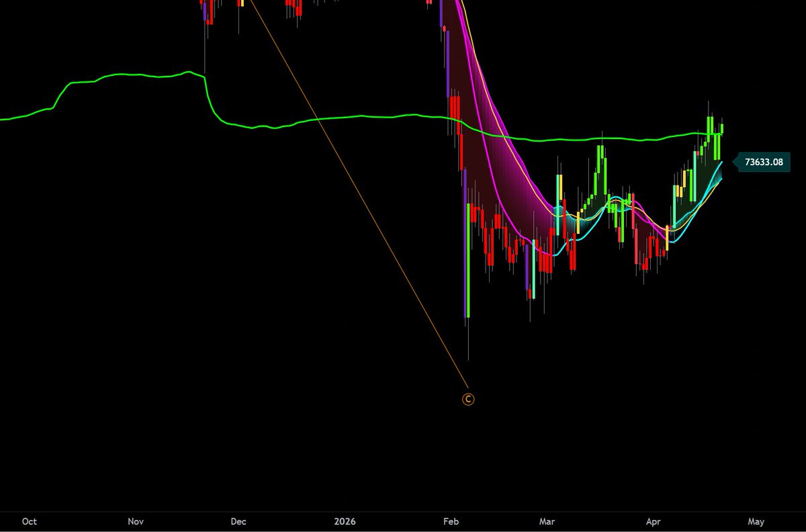Click the tall green candle in early February
Viewport: 806px width, 532px height.
click(x=468, y=261)
